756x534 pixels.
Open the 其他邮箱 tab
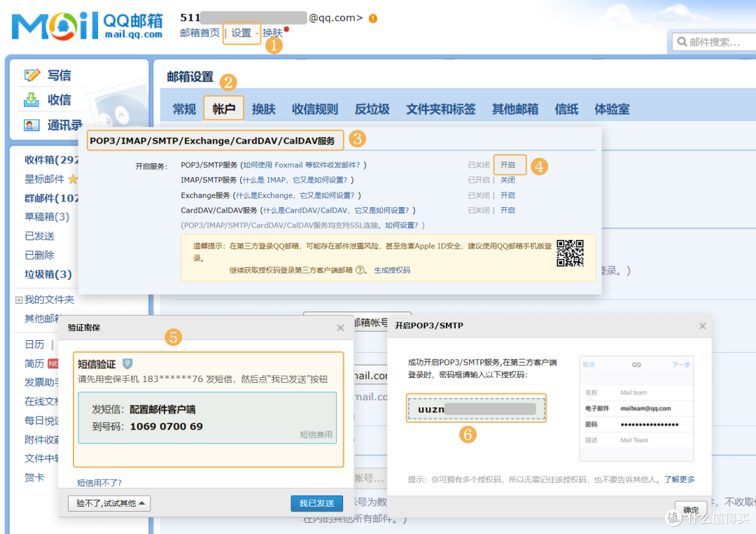(515, 109)
